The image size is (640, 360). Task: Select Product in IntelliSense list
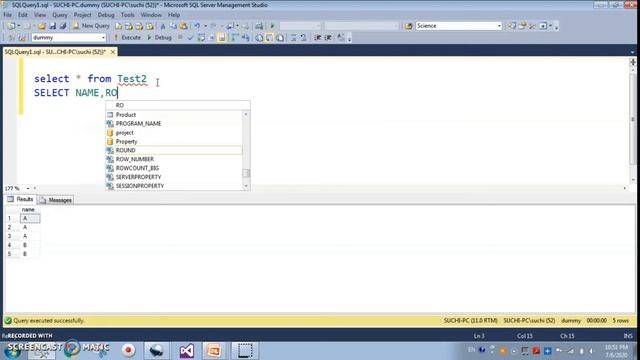(174, 115)
